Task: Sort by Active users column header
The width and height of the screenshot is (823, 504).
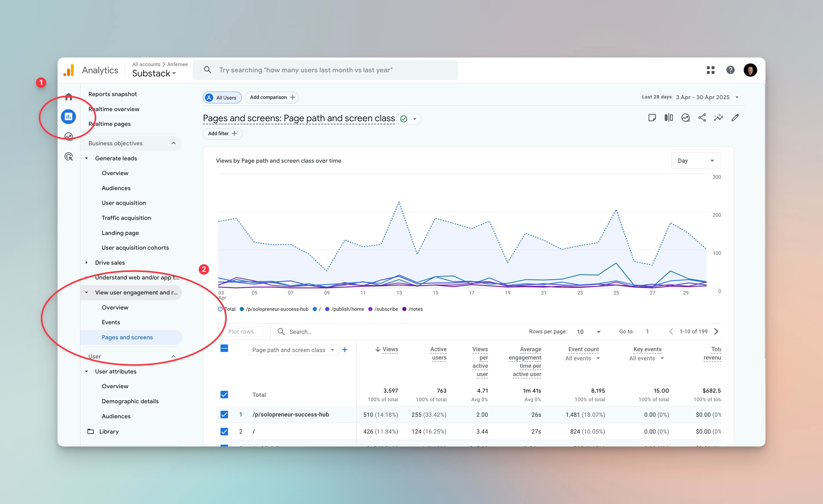Action: [438, 354]
